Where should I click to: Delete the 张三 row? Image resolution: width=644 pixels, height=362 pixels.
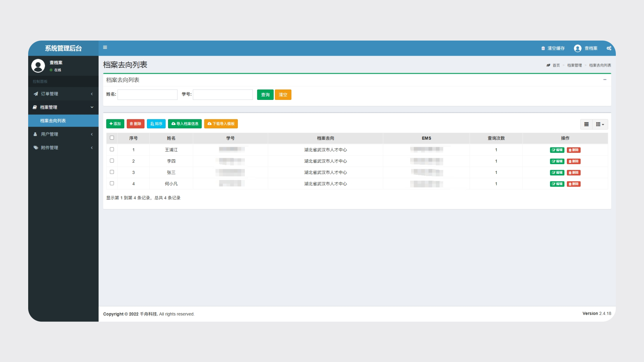point(574,173)
